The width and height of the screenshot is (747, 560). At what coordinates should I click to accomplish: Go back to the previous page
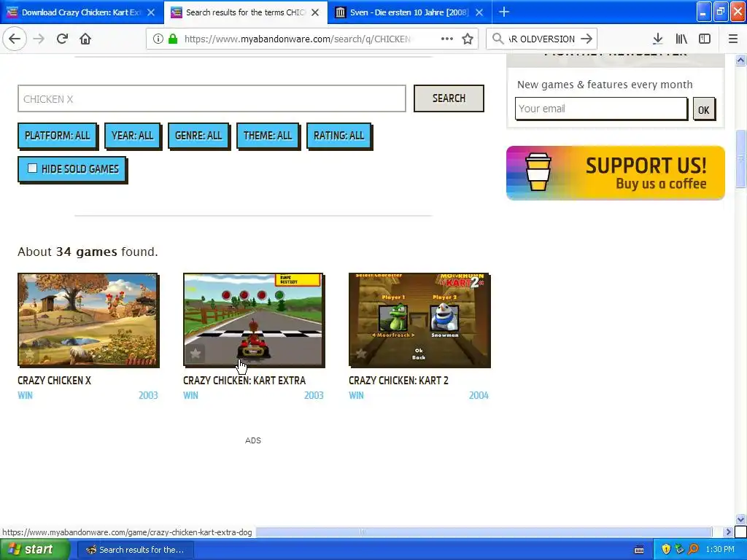click(x=15, y=39)
